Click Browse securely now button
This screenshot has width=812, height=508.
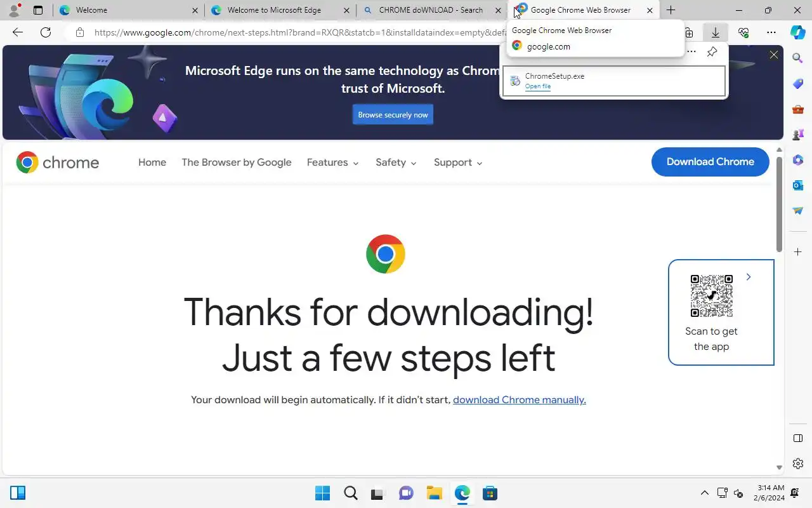pos(393,115)
